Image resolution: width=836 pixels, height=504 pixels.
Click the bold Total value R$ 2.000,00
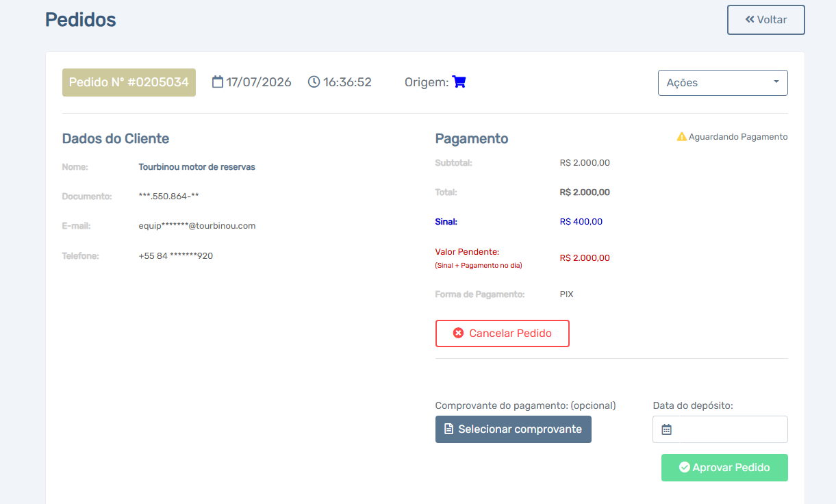[585, 192]
